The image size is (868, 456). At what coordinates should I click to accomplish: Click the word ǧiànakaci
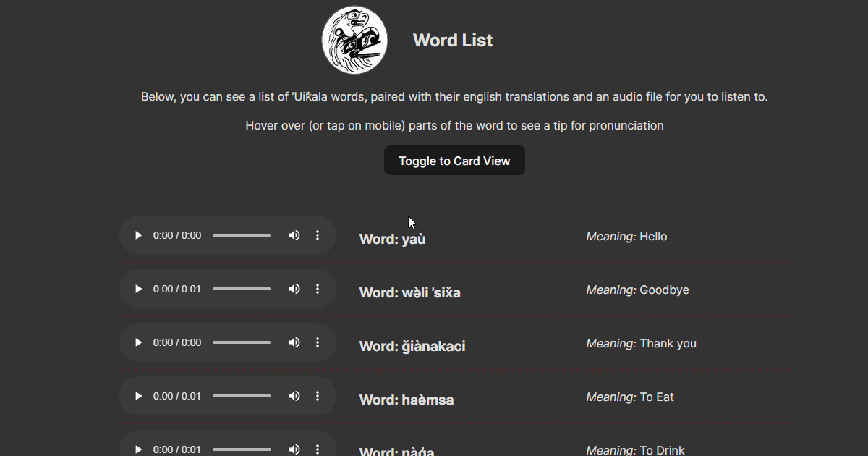(x=433, y=347)
